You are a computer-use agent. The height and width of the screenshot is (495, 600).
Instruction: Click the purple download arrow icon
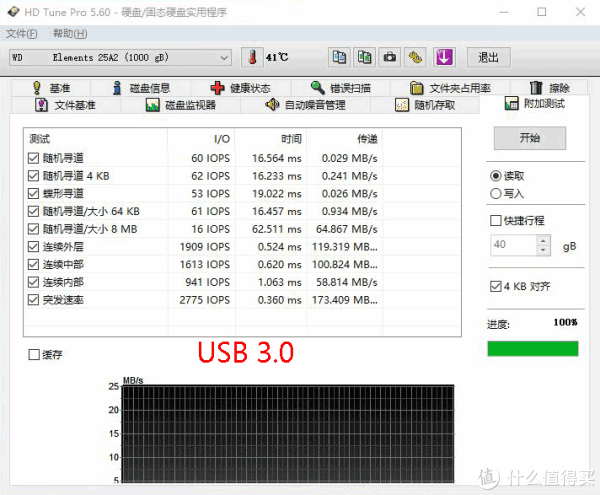444,58
